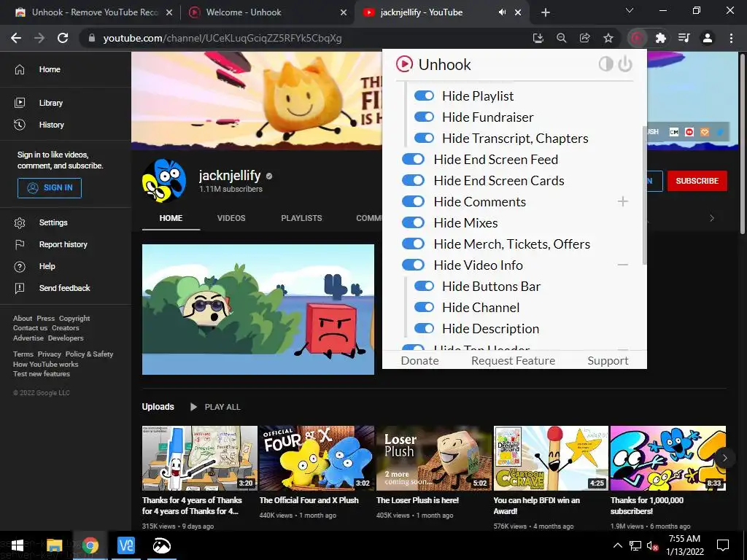Toggle the Hide Comments switch
The height and width of the screenshot is (560, 747).
[413, 201]
